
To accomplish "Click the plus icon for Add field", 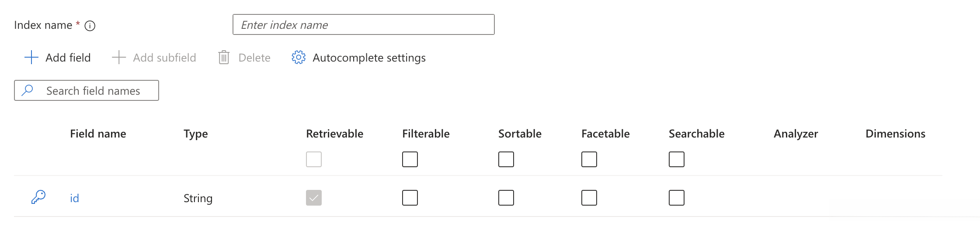I will coord(31,58).
